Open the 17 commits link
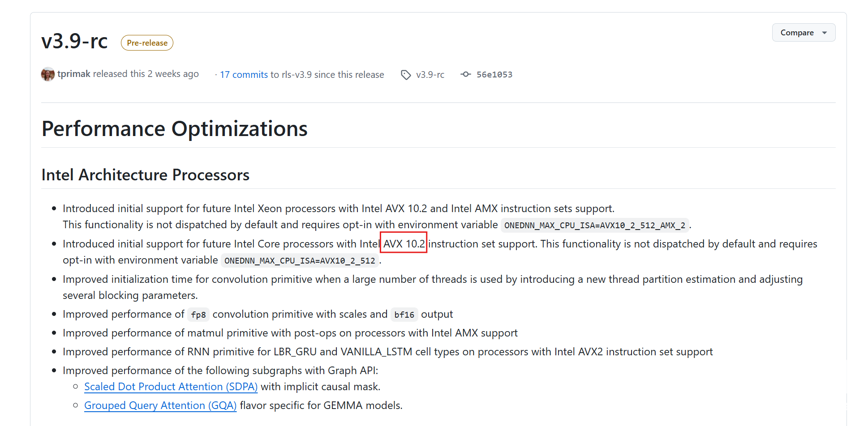 [x=244, y=75]
